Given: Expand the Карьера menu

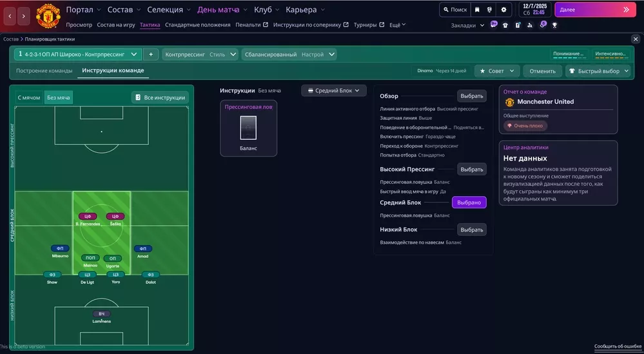Looking at the screenshot, I should coord(305,10).
